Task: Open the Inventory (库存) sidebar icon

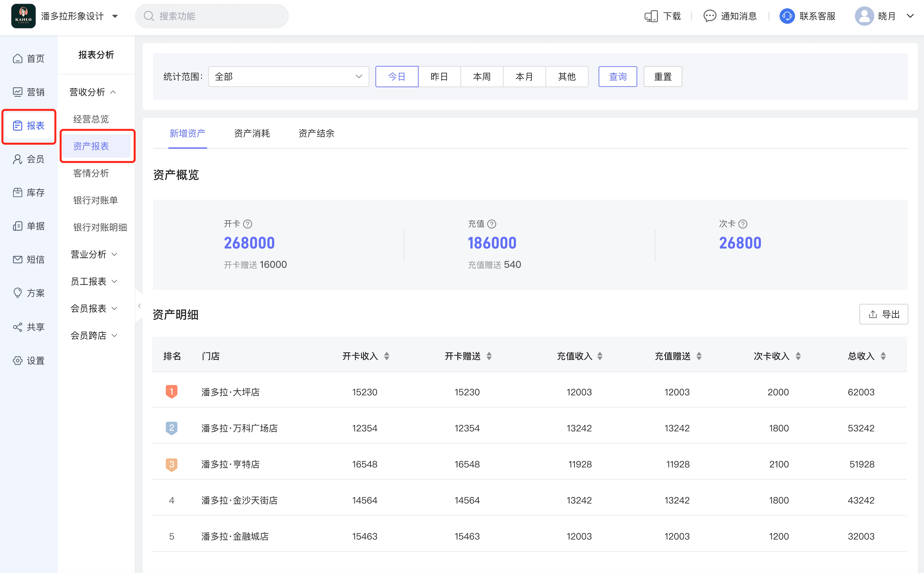Action: tap(17, 192)
